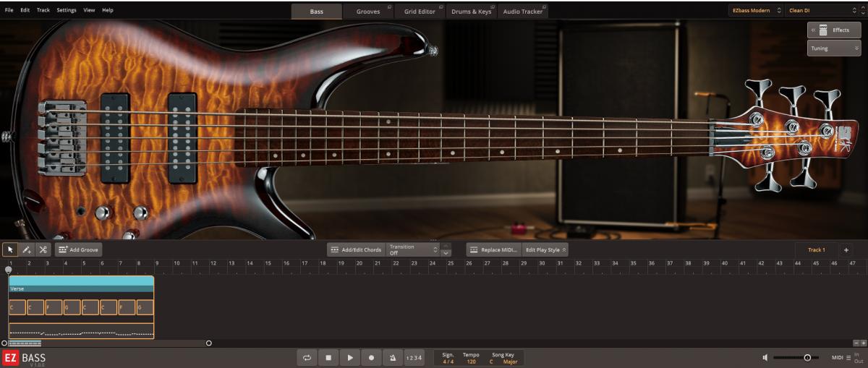Select the Track 1 tab
The width and height of the screenshot is (868, 368).
816,249
